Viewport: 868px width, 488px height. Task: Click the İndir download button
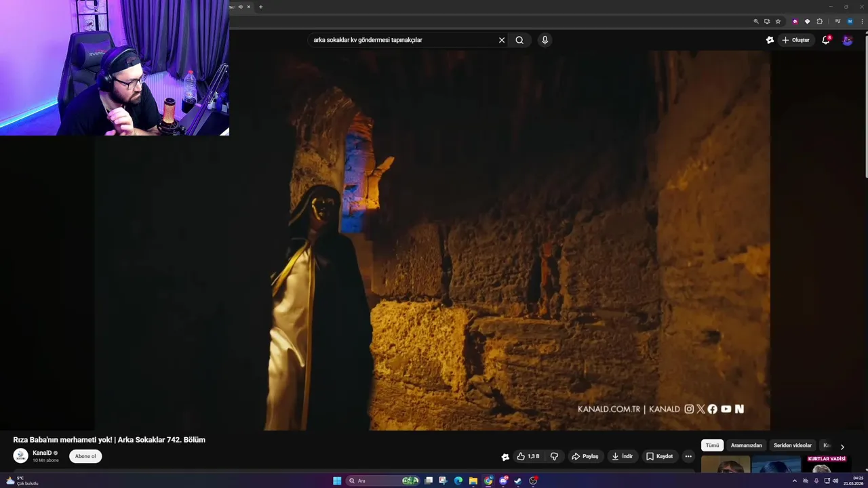point(622,456)
